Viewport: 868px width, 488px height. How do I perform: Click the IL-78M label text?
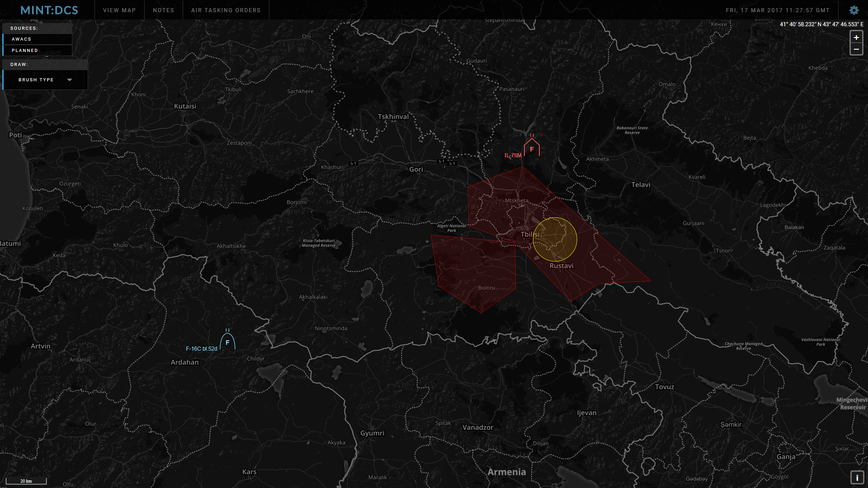tap(513, 155)
